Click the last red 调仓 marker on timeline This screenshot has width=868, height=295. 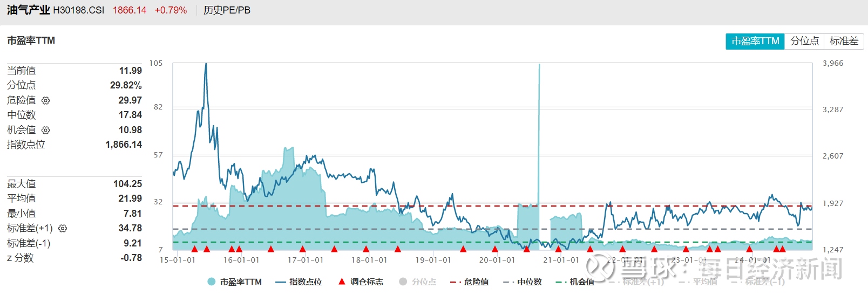783,249
